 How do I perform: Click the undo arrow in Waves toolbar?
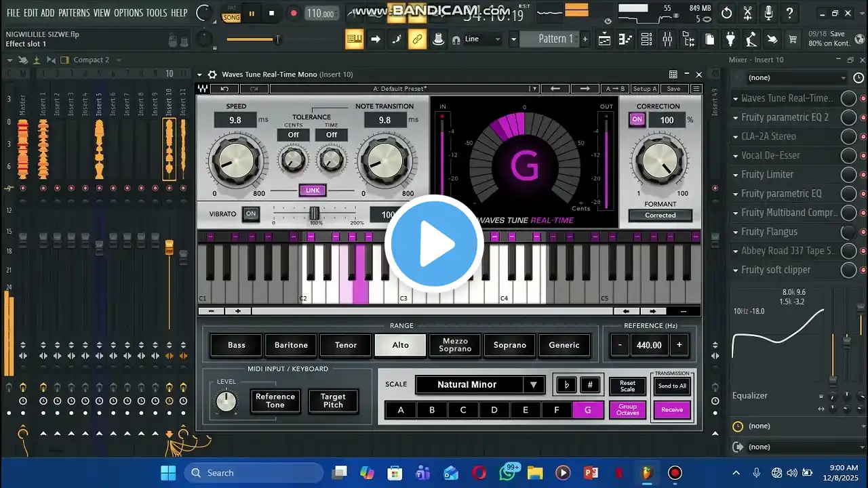point(224,89)
